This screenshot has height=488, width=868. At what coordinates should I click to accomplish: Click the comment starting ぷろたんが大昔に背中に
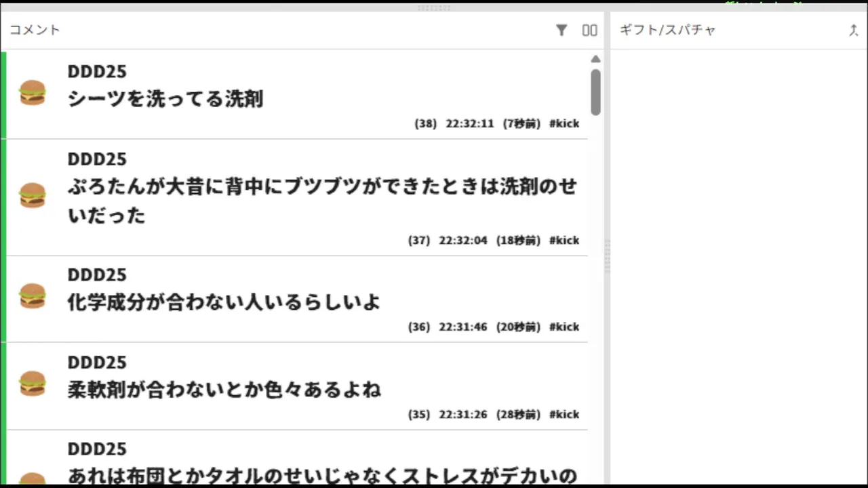(x=323, y=201)
